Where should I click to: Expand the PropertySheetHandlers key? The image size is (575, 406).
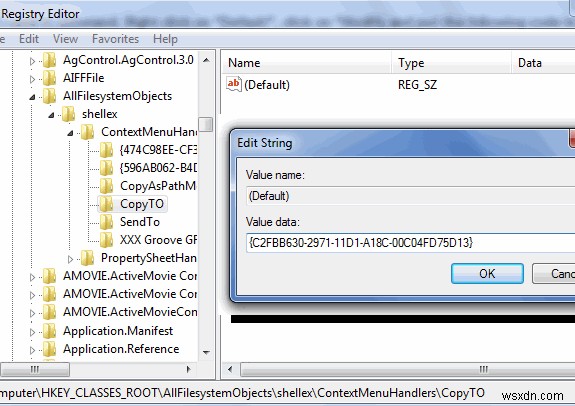click(x=70, y=259)
